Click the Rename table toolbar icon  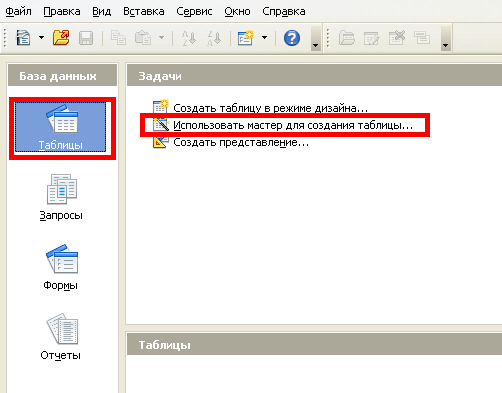422,38
